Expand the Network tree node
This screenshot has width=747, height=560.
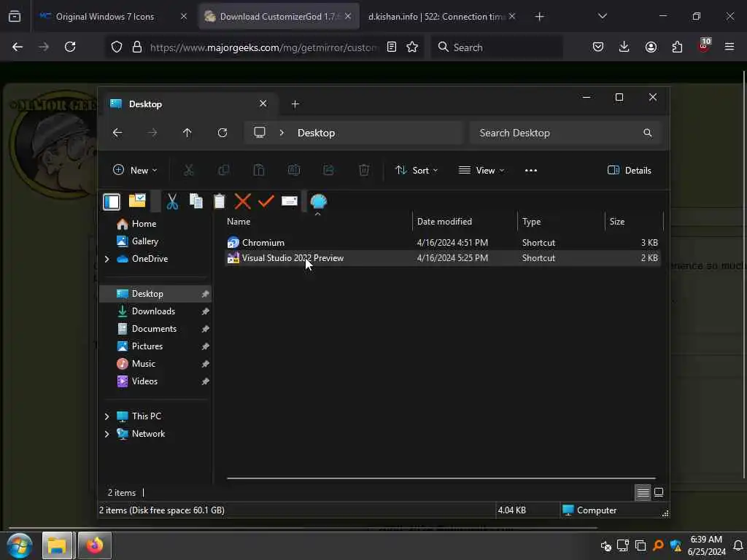point(107,435)
